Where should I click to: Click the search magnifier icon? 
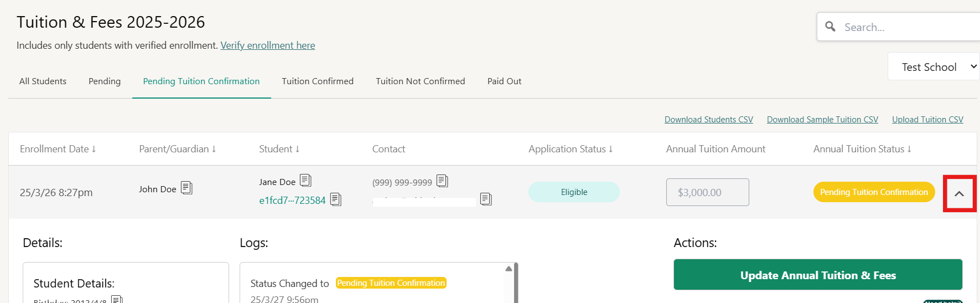pyautogui.click(x=830, y=27)
